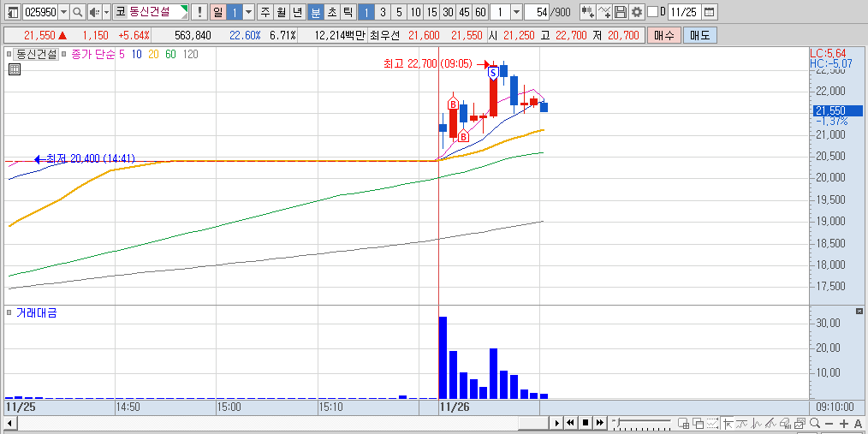Click the rewind button in replay controls
This screenshot has width=868, height=434.
[x=571, y=423]
